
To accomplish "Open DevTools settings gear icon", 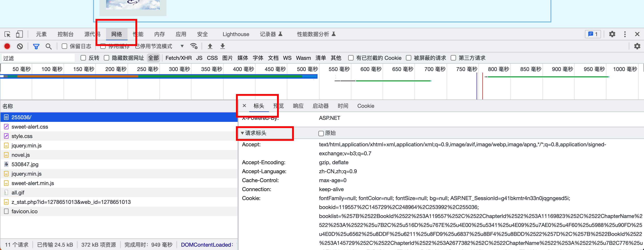I will [x=612, y=34].
